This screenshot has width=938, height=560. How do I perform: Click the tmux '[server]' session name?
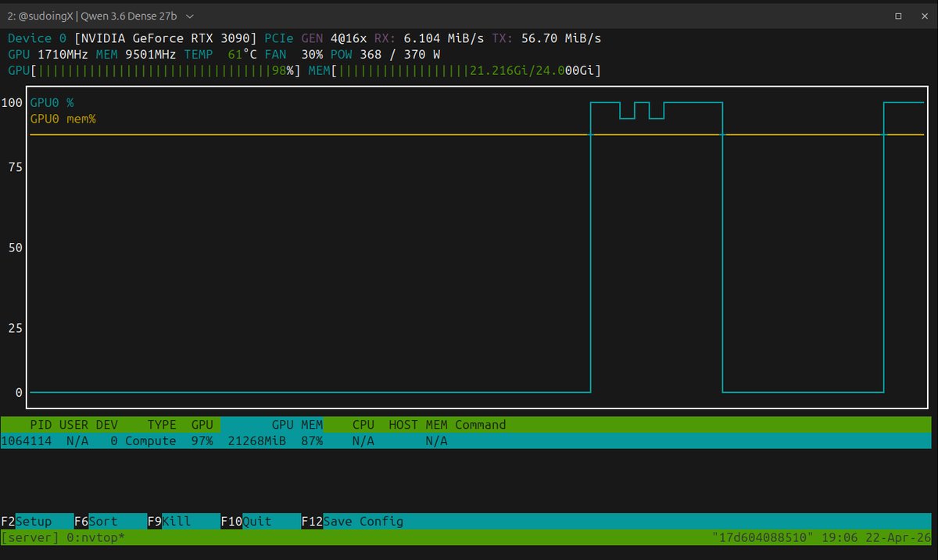(30, 538)
